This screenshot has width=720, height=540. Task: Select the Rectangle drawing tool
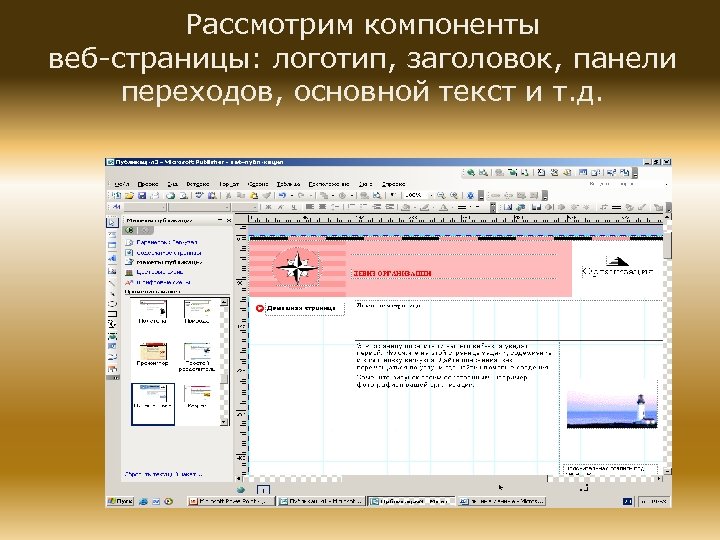tap(112, 314)
